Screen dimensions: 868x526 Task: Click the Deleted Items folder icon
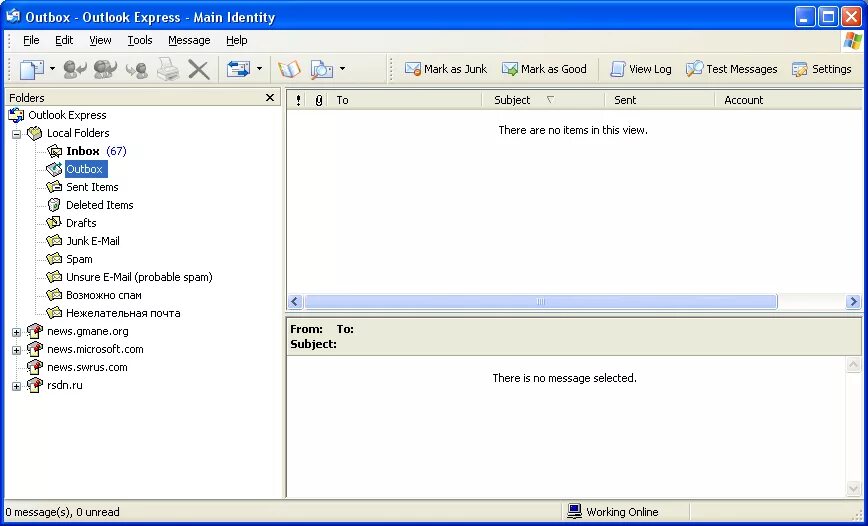tap(54, 205)
